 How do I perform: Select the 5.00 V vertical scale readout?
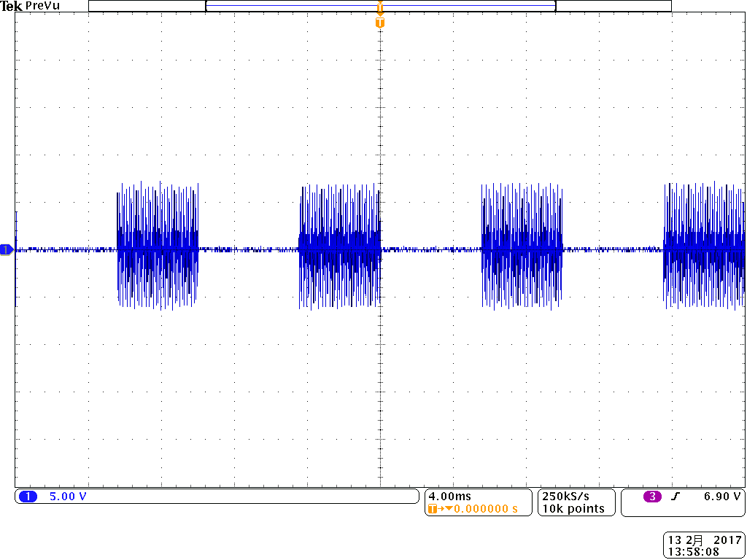pyautogui.click(x=68, y=497)
